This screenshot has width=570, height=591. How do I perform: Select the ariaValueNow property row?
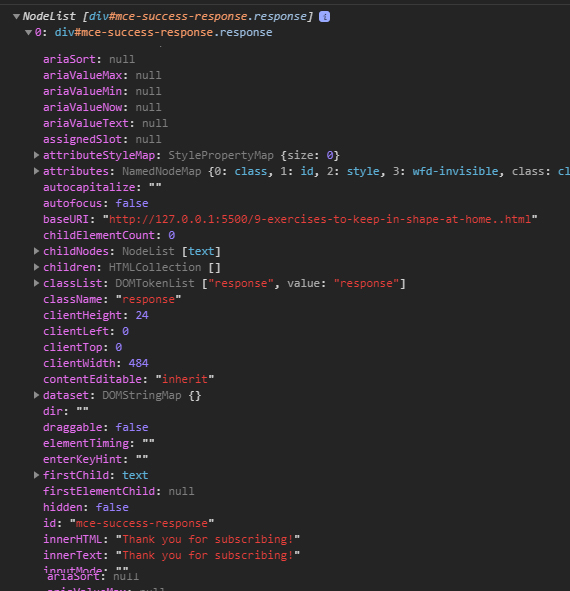(x=102, y=107)
